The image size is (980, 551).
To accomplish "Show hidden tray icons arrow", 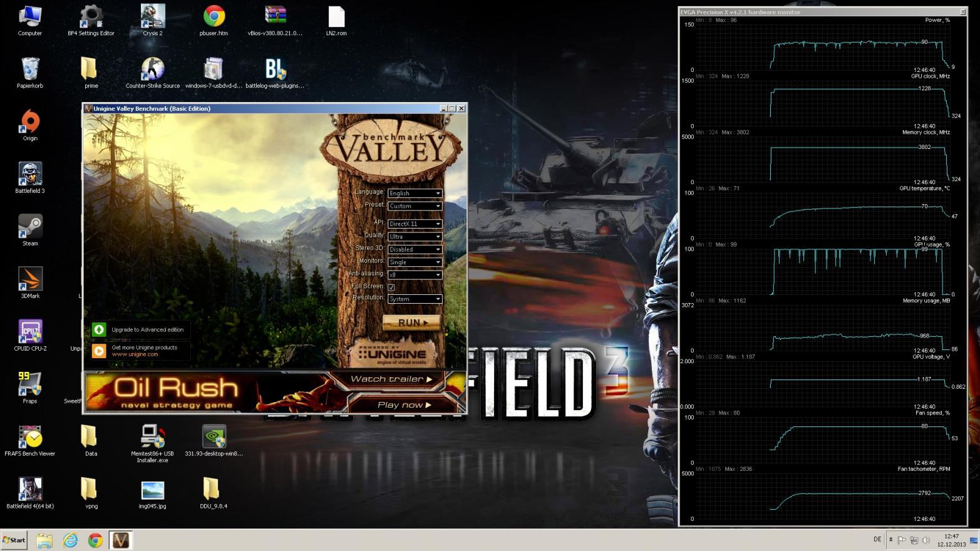I will 890,540.
